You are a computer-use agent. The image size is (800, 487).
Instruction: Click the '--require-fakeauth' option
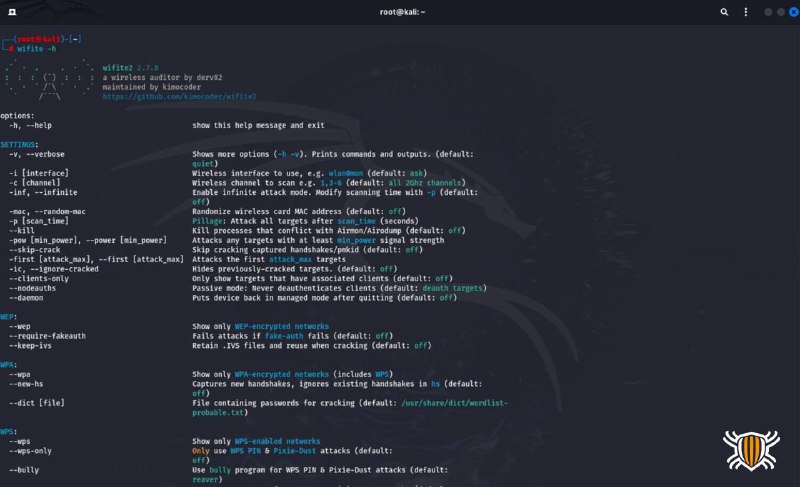(47, 337)
